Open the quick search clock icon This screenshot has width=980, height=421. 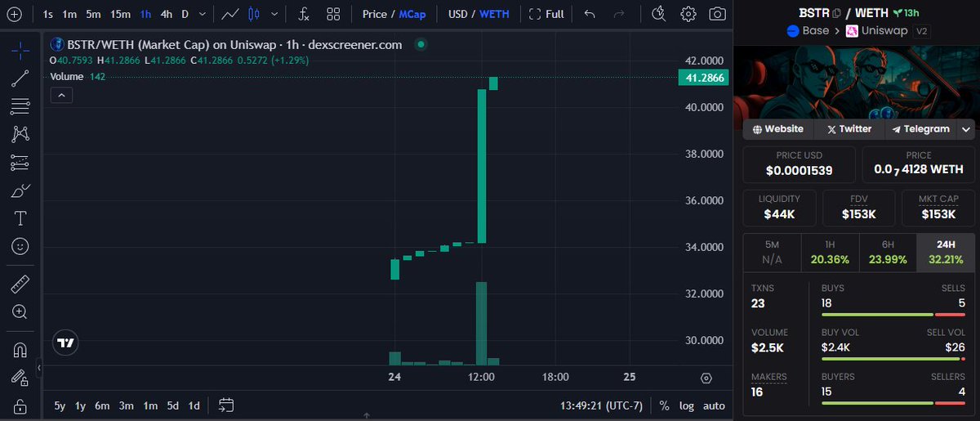pos(659,14)
